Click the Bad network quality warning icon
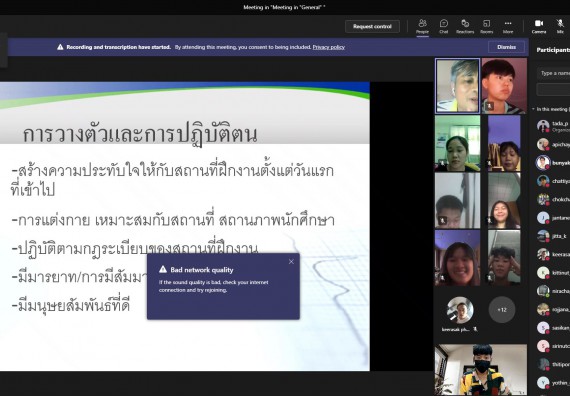The image size is (570, 396). [x=163, y=269]
